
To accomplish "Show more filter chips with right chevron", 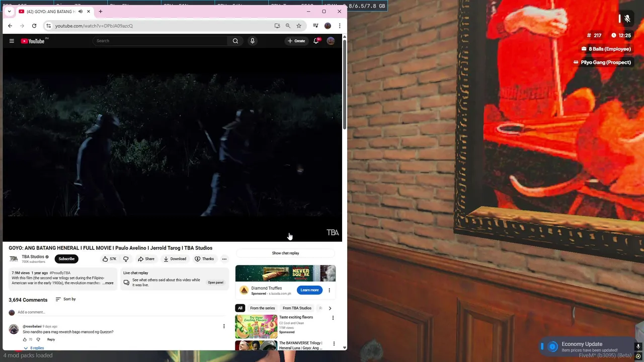I will click(x=330, y=308).
